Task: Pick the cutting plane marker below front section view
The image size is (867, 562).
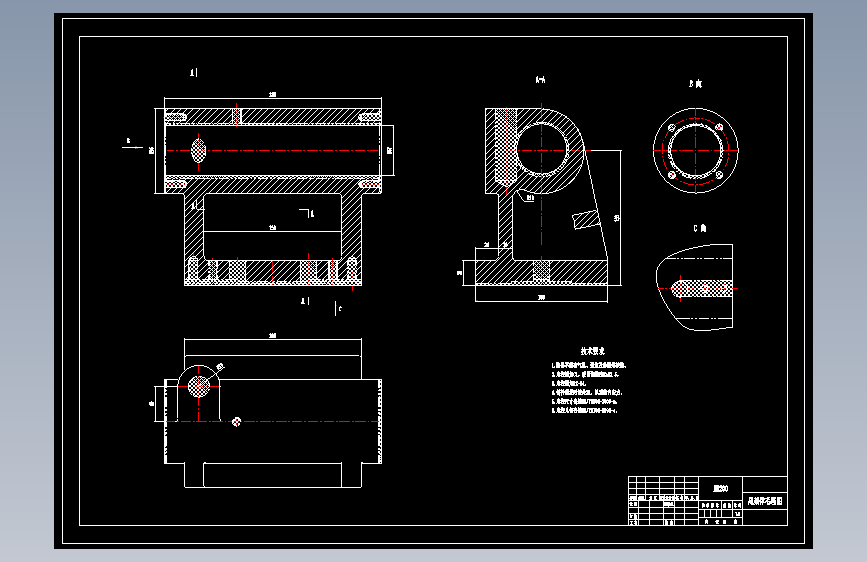Action: click(x=305, y=301)
